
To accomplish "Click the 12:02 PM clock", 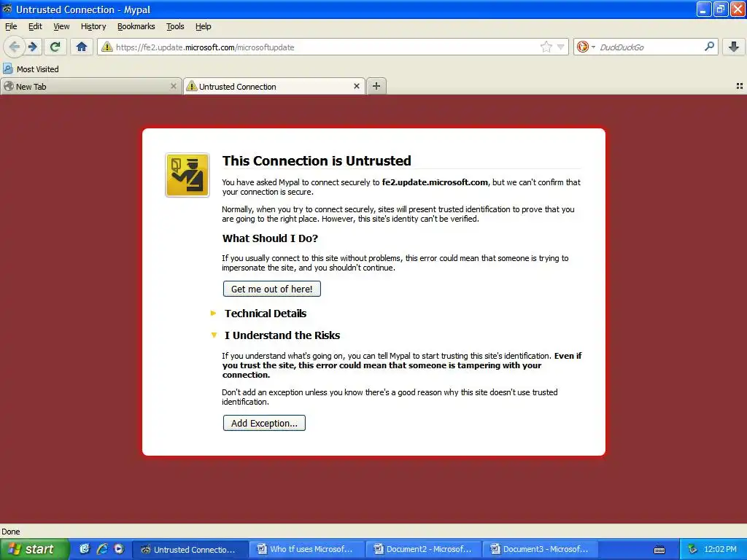I will tap(720, 549).
